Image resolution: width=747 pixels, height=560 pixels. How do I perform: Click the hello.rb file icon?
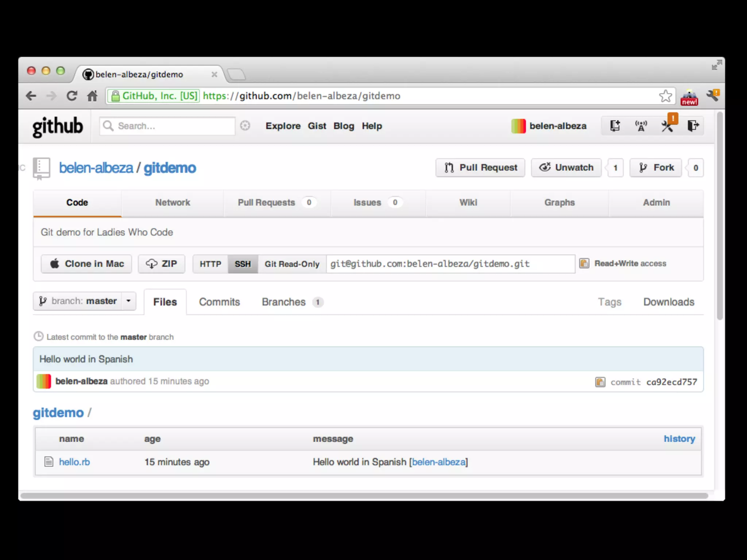(49, 462)
